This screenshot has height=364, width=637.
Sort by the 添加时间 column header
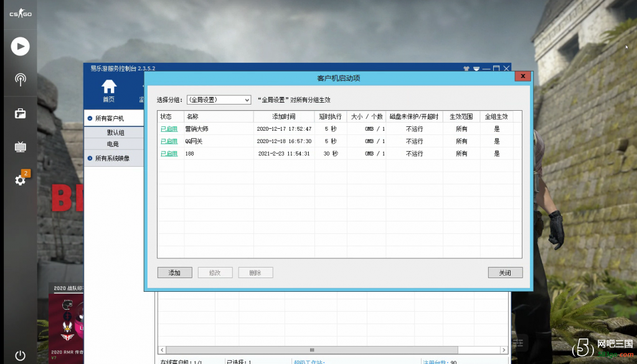point(284,116)
